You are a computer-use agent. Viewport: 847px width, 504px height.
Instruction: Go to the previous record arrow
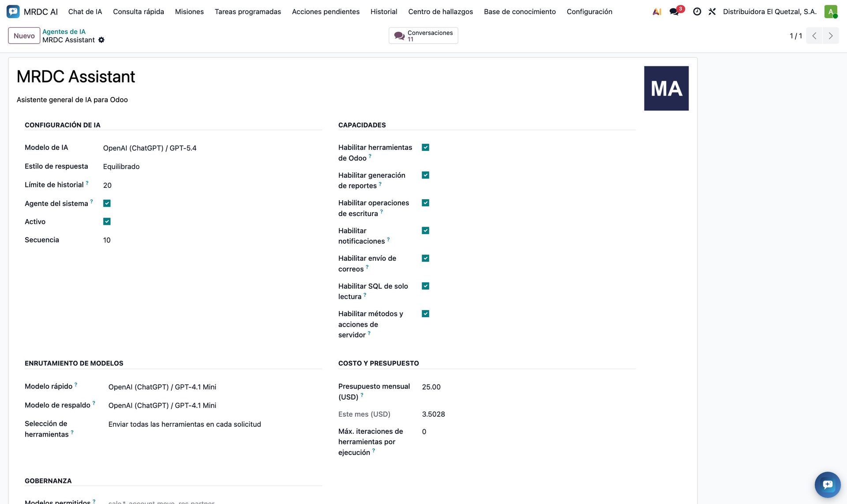814,36
